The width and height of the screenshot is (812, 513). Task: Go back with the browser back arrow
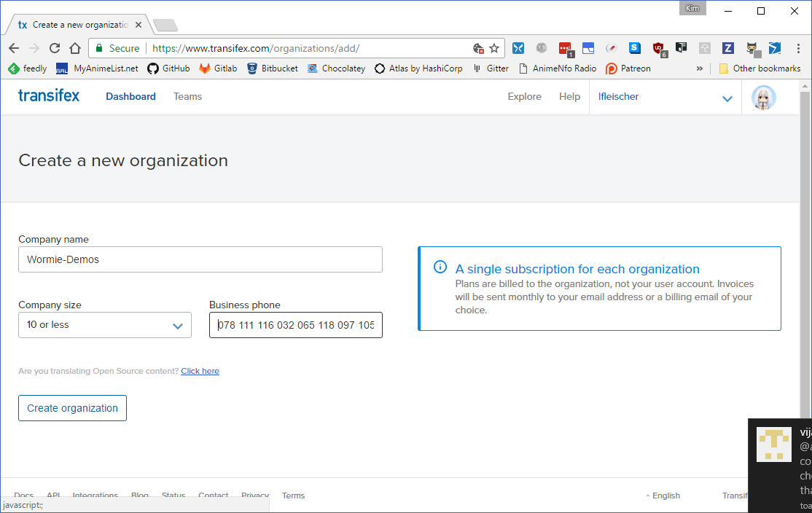pyautogui.click(x=14, y=48)
